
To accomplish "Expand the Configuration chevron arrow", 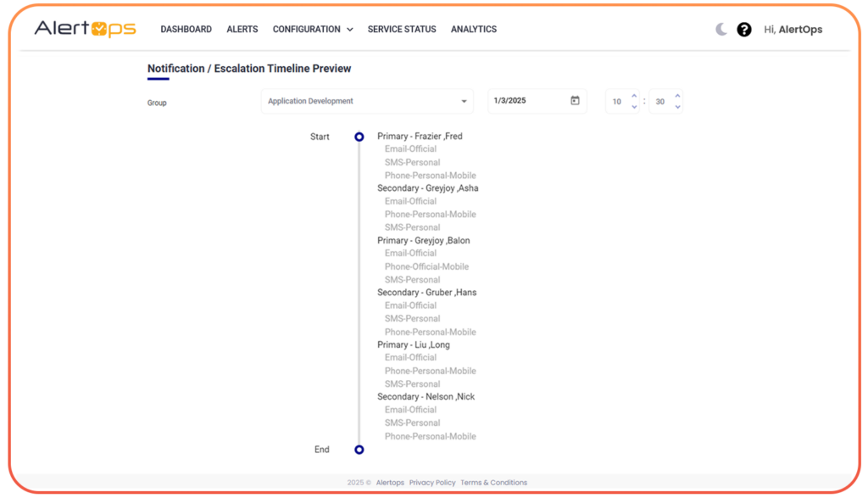I will coord(348,29).
